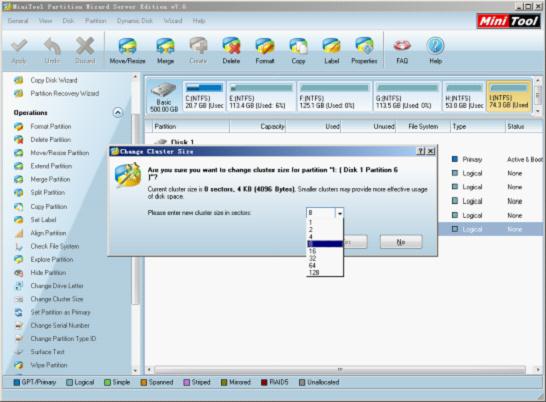Choose Change Cluster Size operation
This screenshot has width=546, height=402.
tap(57, 299)
